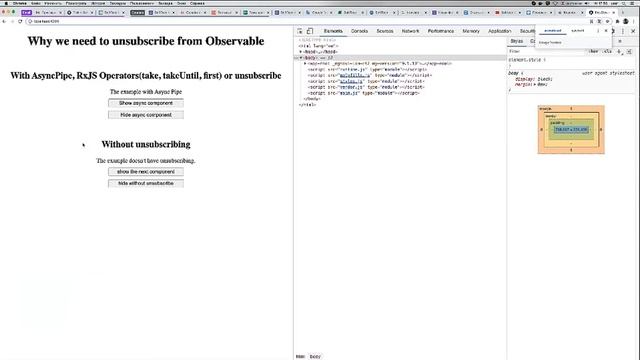Go back with browser back arrow
Screen dimensions: 640x360
click(x=4, y=21)
